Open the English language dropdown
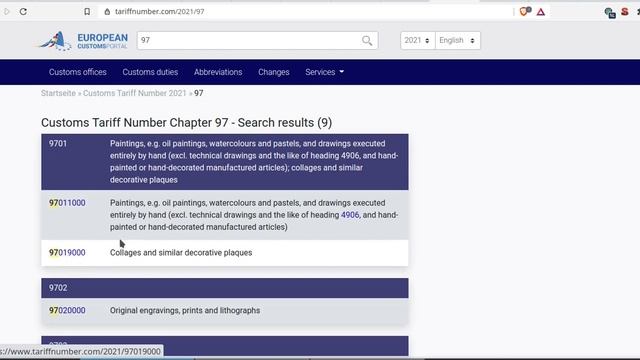 tap(458, 40)
